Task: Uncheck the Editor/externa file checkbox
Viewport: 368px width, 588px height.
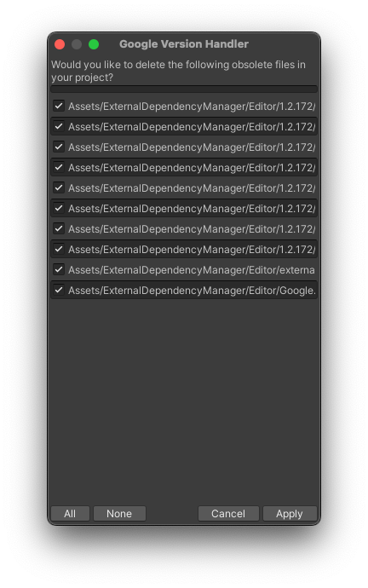Action: [x=59, y=269]
